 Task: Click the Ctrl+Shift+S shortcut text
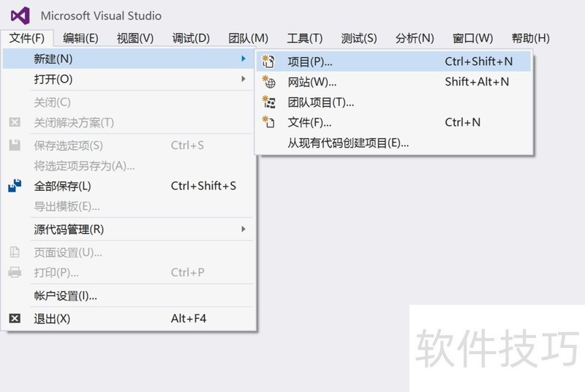pos(203,185)
